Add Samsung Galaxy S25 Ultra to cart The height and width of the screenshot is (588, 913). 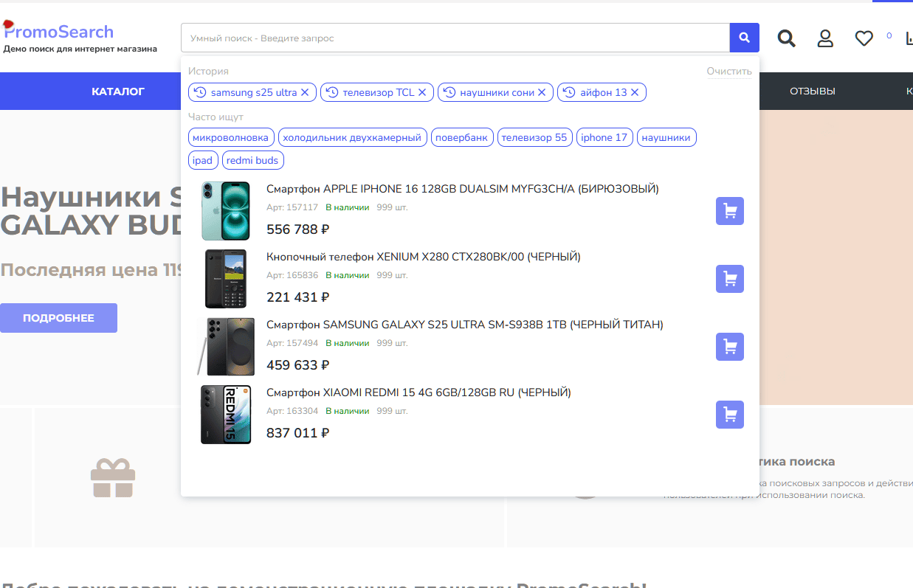(x=729, y=347)
